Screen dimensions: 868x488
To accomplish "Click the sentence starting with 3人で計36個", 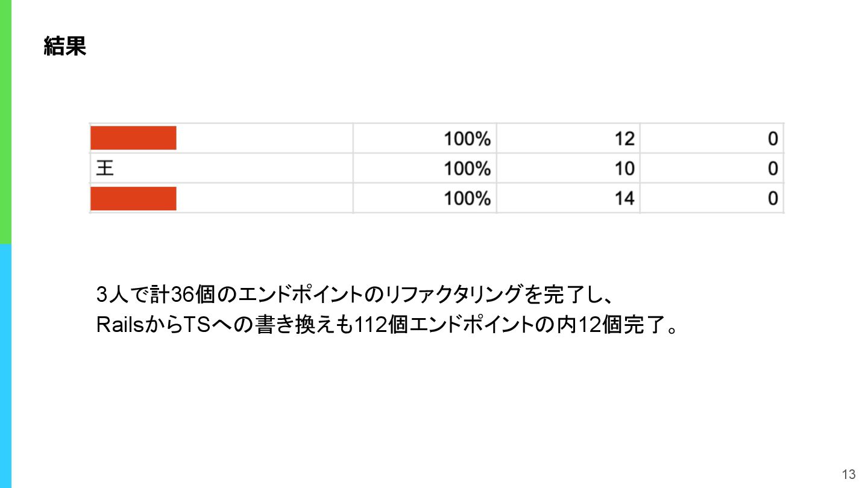I will click(355, 295).
